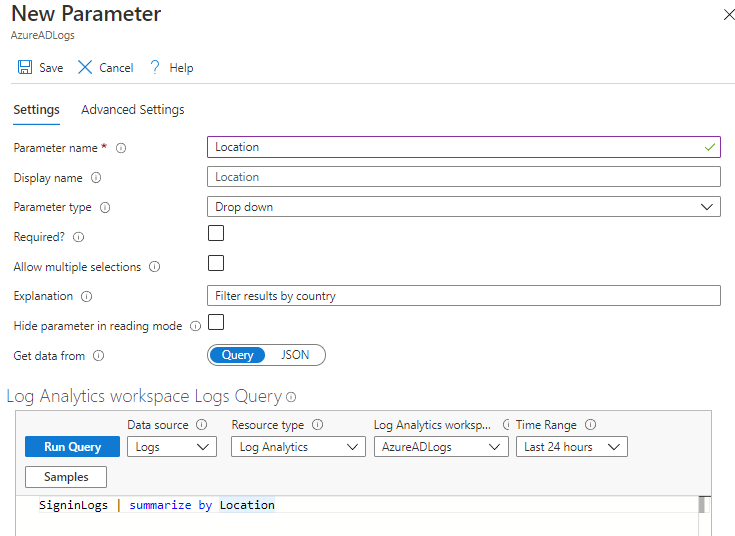Click the Save disk icon
This screenshot has width=735, height=536.
pyautogui.click(x=25, y=67)
